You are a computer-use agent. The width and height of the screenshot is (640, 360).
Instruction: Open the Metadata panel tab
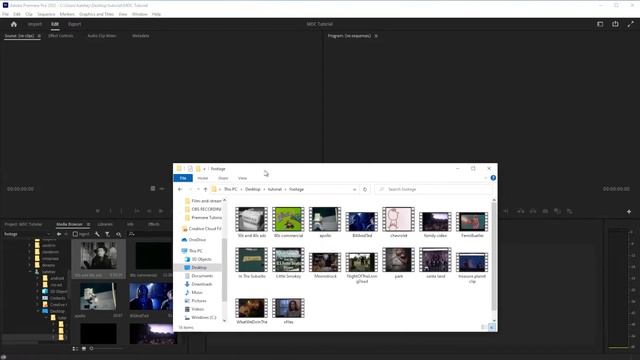pos(140,36)
